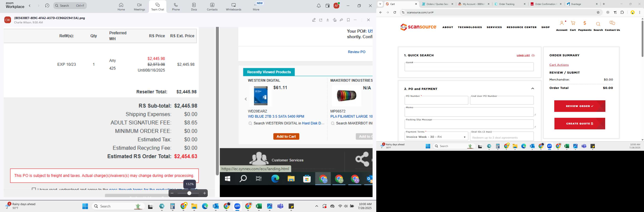Screen dimensions: 644x212
Task: Switch to Order Confirmation tab
Action: [546, 4]
